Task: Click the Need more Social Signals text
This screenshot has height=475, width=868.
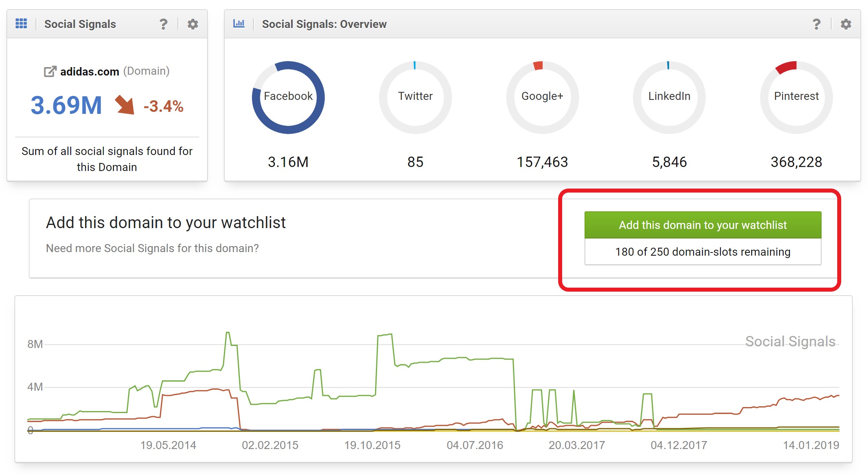Action: (x=152, y=248)
